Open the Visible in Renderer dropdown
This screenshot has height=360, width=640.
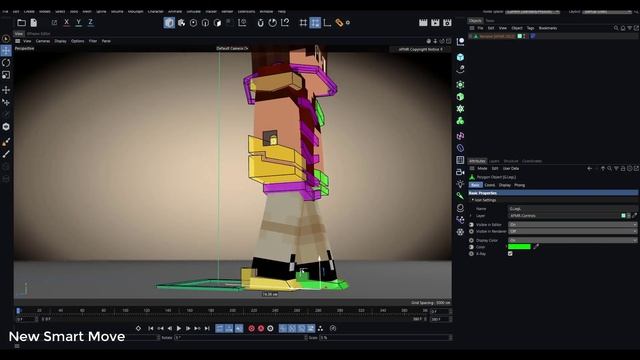click(572, 231)
